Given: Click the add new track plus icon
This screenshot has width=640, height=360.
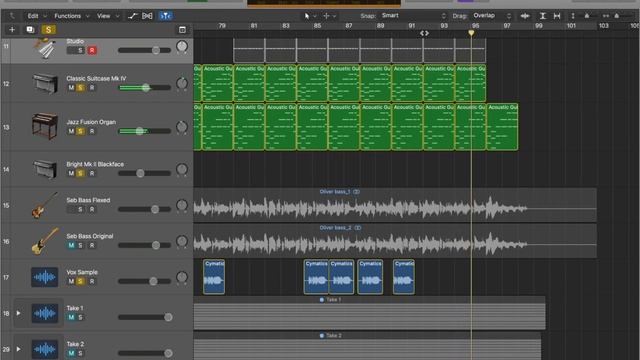Looking at the screenshot, I should click(12, 29).
